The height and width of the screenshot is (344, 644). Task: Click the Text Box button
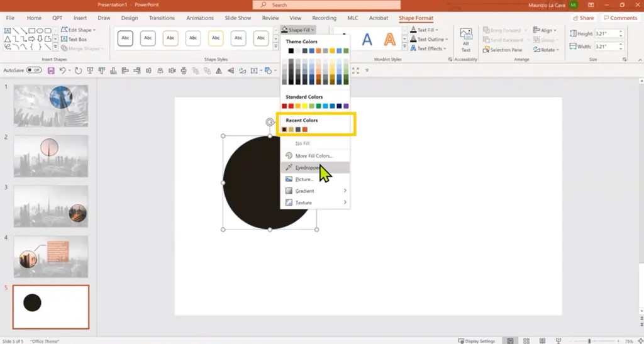[74, 40]
